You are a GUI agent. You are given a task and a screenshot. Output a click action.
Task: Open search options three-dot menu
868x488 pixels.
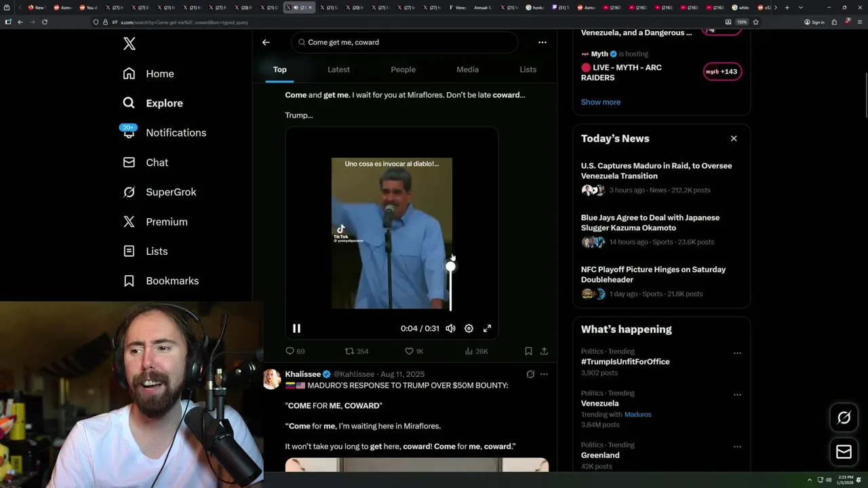pos(542,42)
